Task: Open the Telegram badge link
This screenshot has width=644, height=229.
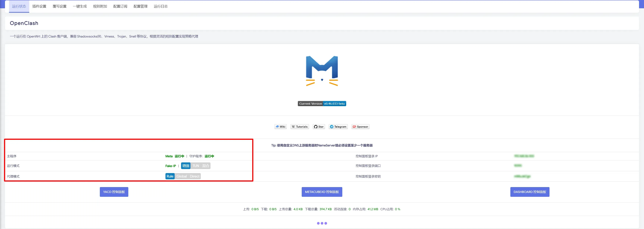Action: (x=338, y=127)
